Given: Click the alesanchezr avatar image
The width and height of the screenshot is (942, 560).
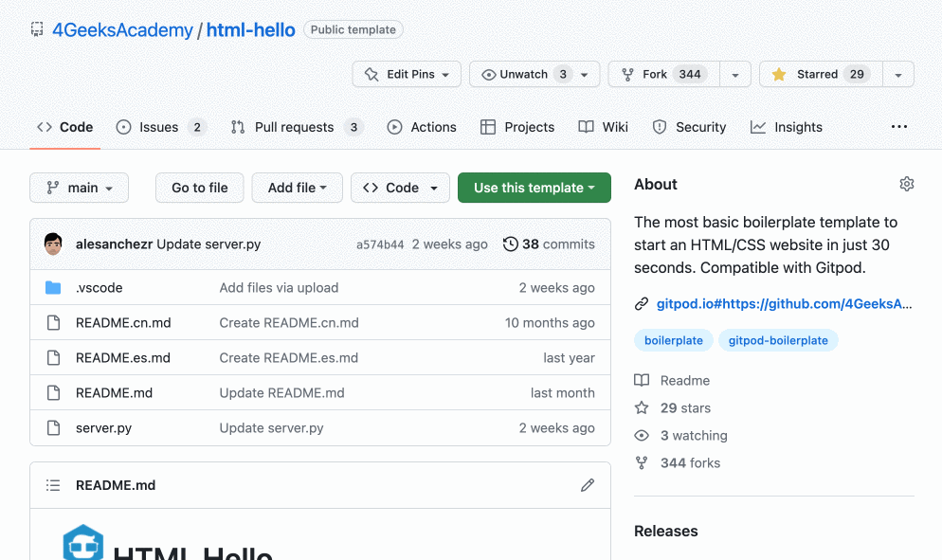Looking at the screenshot, I should pos(53,244).
